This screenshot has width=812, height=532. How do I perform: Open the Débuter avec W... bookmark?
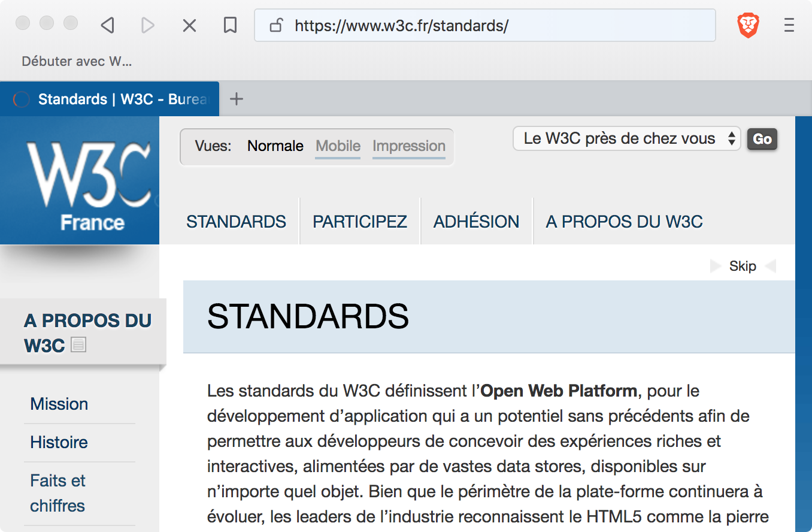(x=77, y=61)
